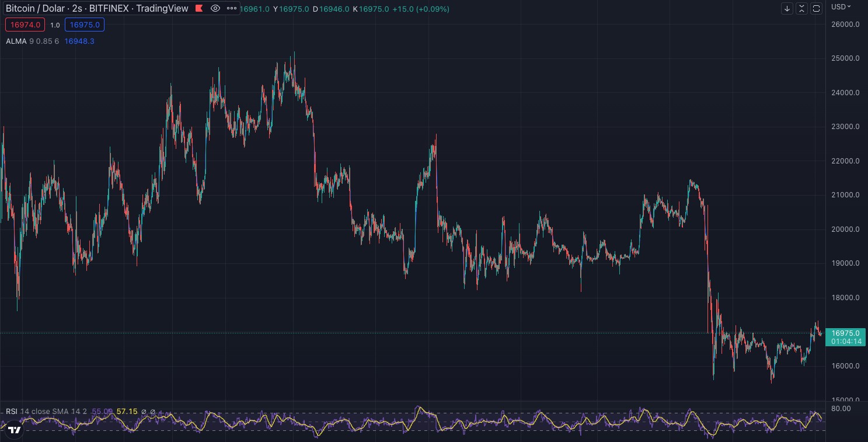Click the red flag icon beside the title
Image resolution: width=868 pixels, height=442 pixels.
pos(199,8)
